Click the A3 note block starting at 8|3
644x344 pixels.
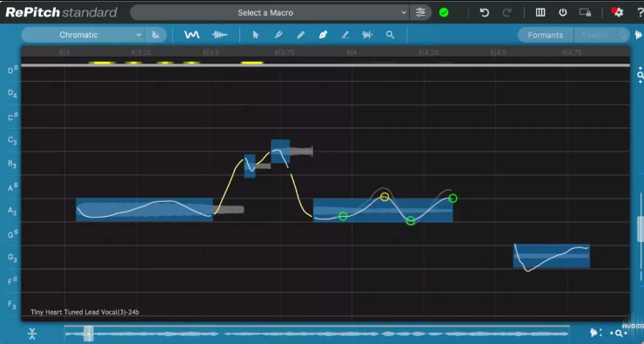pos(144,210)
